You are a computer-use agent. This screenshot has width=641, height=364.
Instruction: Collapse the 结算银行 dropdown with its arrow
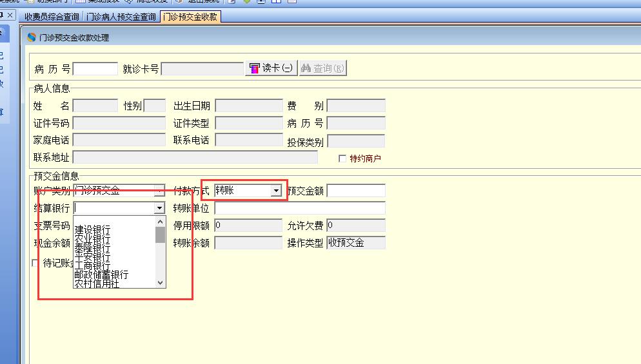point(159,208)
